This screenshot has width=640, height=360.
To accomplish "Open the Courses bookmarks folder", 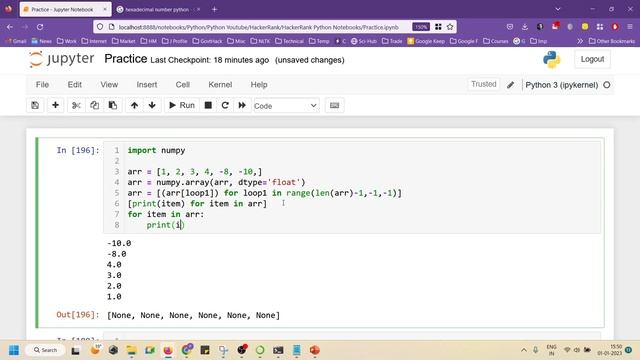I will (x=496, y=41).
